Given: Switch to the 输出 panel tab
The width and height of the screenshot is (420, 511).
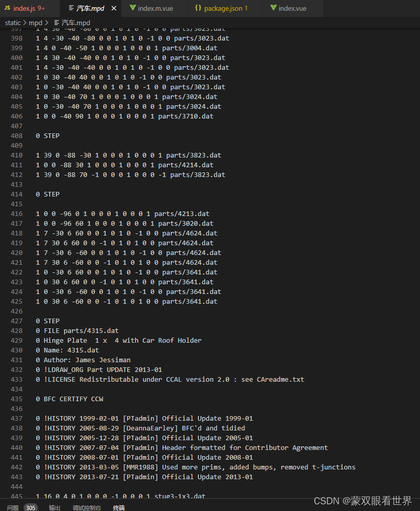Looking at the screenshot, I should 55,507.
